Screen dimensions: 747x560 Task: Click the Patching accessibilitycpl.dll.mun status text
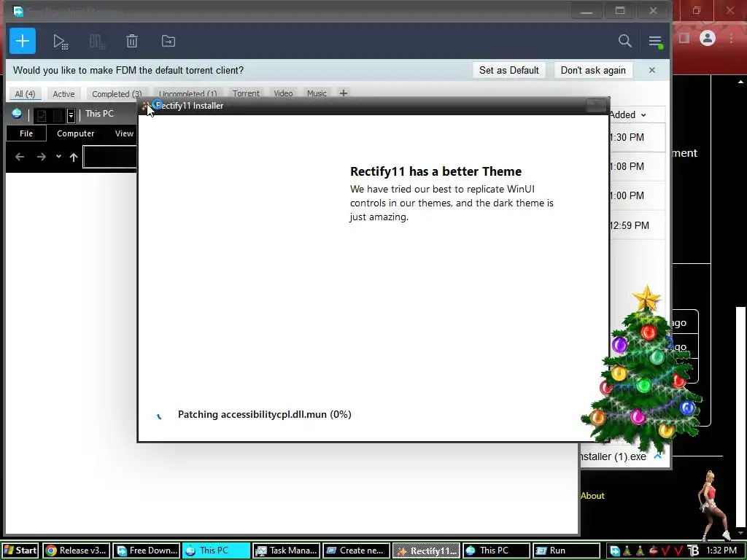point(264,414)
